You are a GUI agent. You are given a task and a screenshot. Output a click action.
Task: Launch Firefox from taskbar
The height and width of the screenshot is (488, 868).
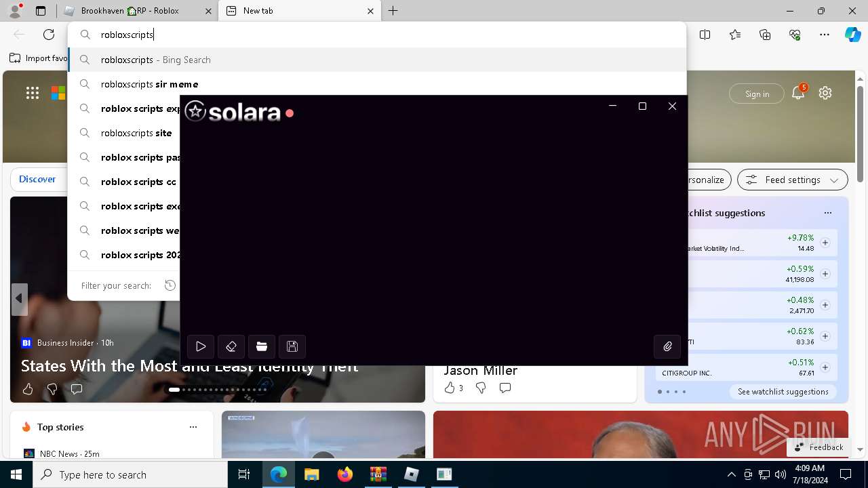coord(344,474)
